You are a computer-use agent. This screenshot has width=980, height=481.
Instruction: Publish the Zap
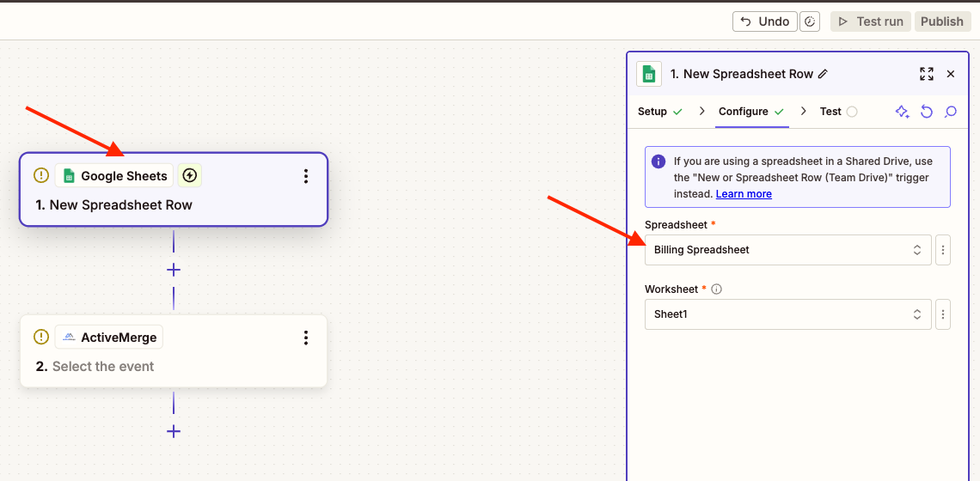(x=942, y=21)
